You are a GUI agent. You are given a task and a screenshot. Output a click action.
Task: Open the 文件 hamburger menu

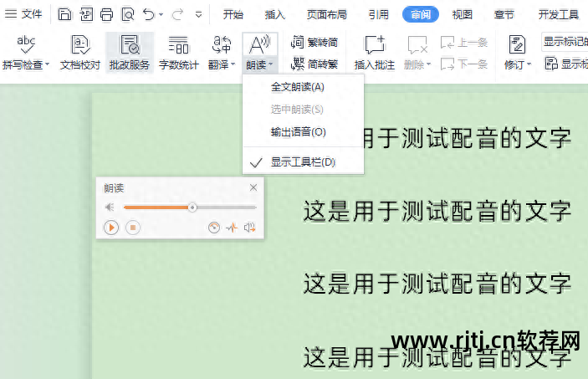pyautogui.click(x=23, y=14)
